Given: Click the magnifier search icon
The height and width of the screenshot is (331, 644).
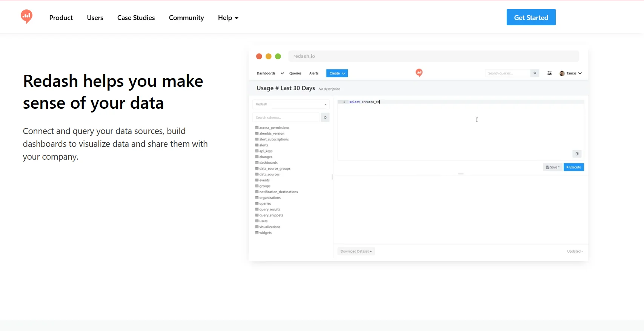Looking at the screenshot, I should pyautogui.click(x=535, y=73).
